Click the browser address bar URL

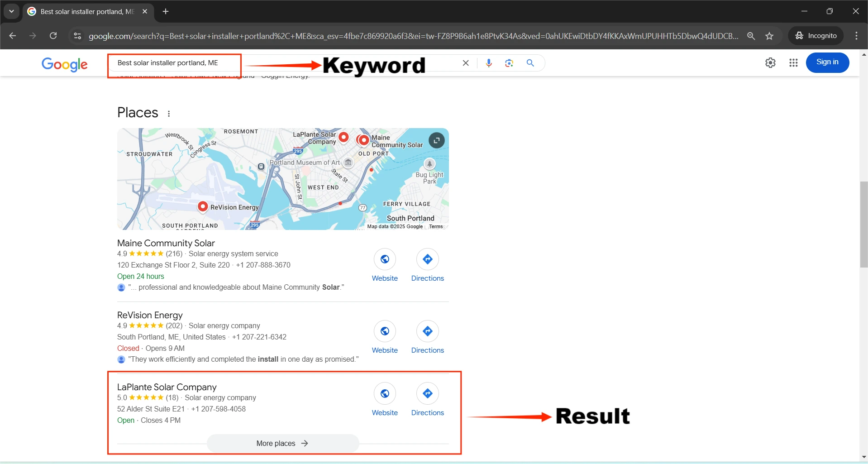(413, 36)
